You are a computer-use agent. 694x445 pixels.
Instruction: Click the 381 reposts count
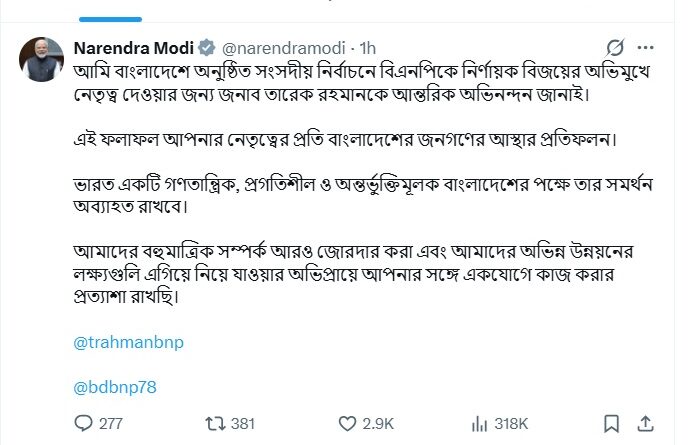click(x=243, y=423)
